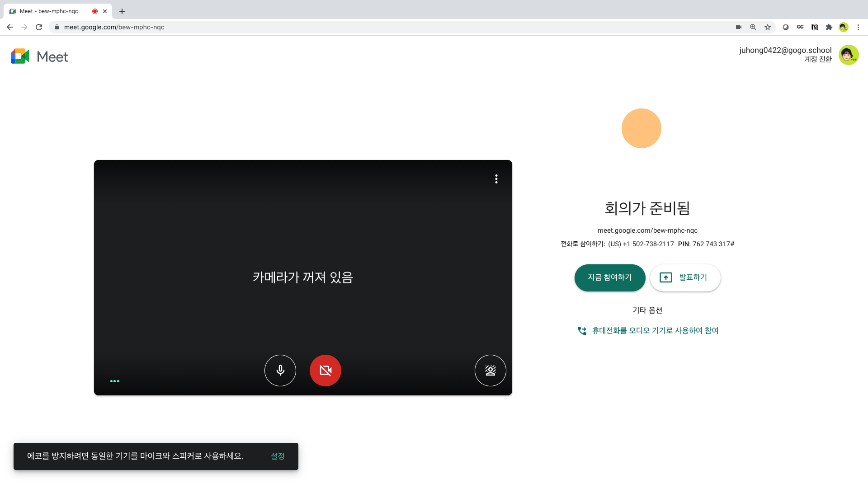Open camera permission icon in address bar

(x=739, y=27)
